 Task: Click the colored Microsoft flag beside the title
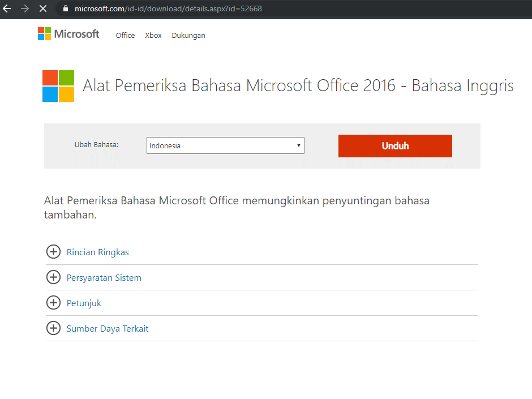point(58,85)
